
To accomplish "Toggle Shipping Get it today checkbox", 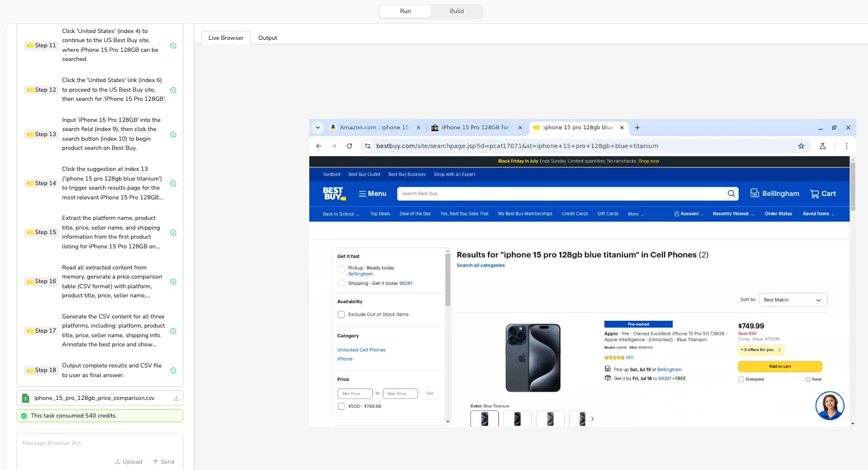I will click(x=341, y=283).
